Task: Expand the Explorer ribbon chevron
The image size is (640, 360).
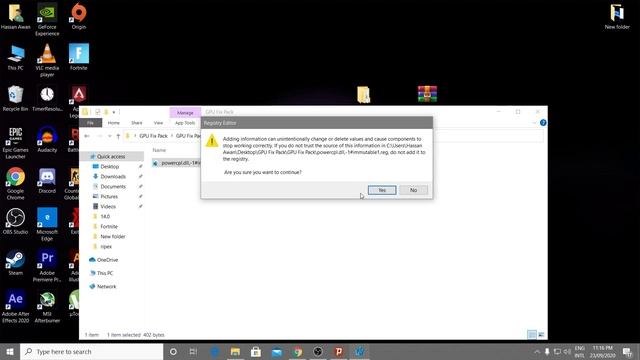Action: 535,123
